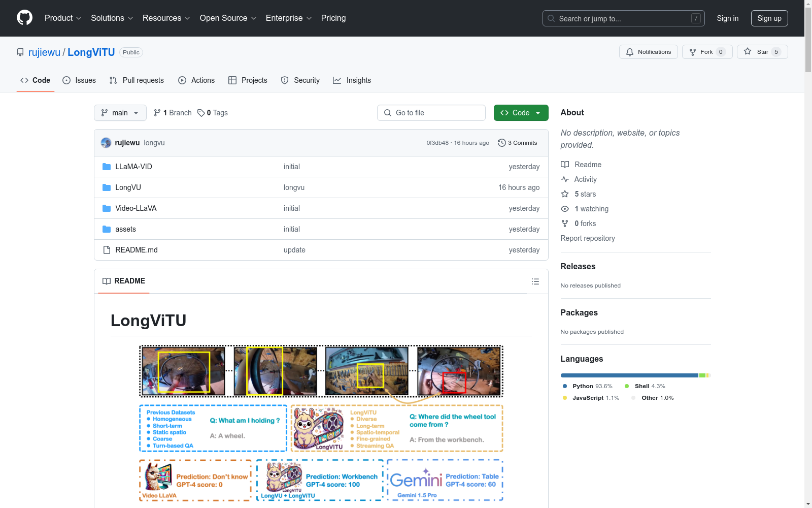Click the Star count badge
Viewport: 812px width, 508px height.
pos(776,52)
